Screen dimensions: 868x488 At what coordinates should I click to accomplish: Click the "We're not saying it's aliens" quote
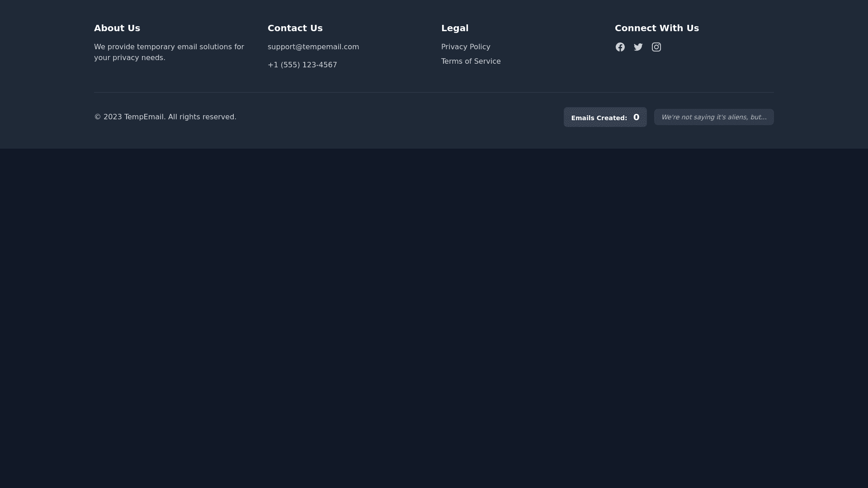coord(713,117)
